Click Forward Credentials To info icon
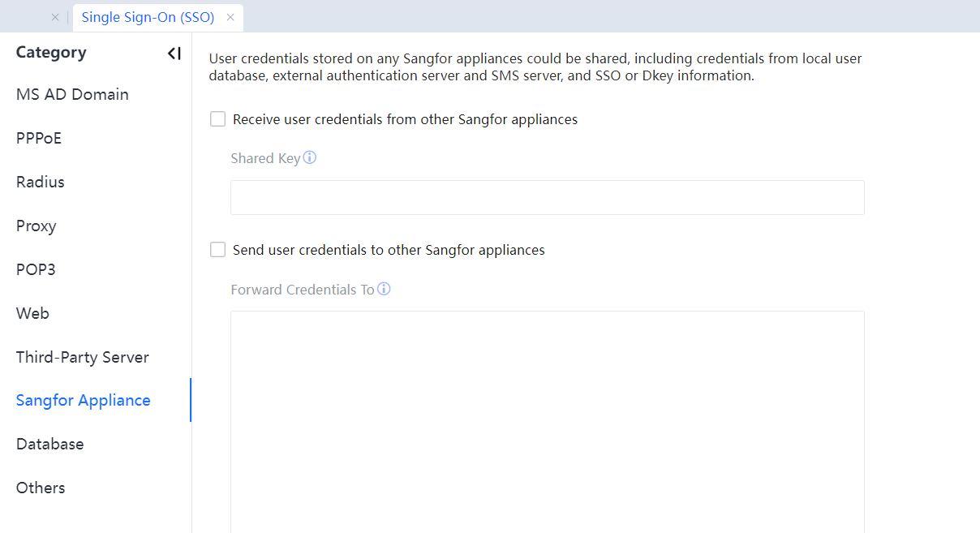 [x=384, y=289]
